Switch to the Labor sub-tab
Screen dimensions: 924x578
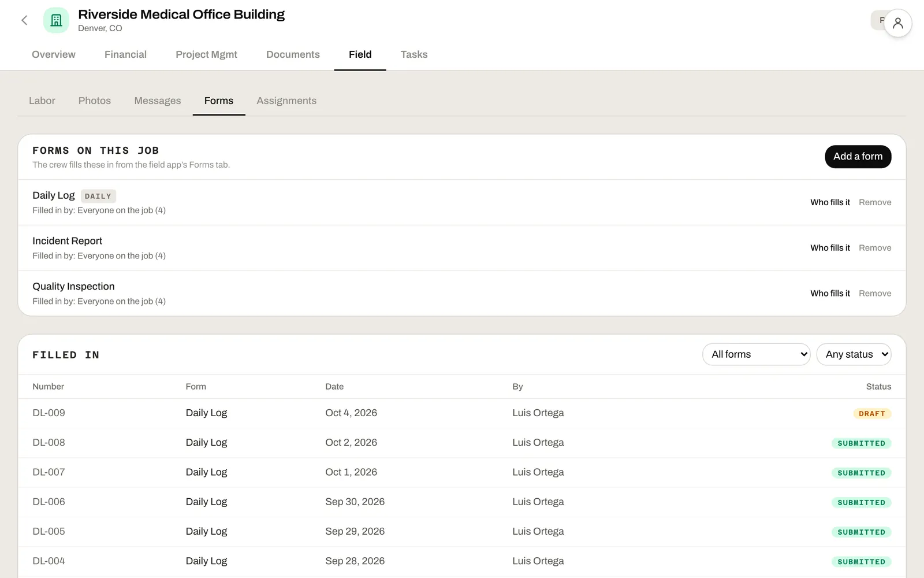click(x=42, y=101)
